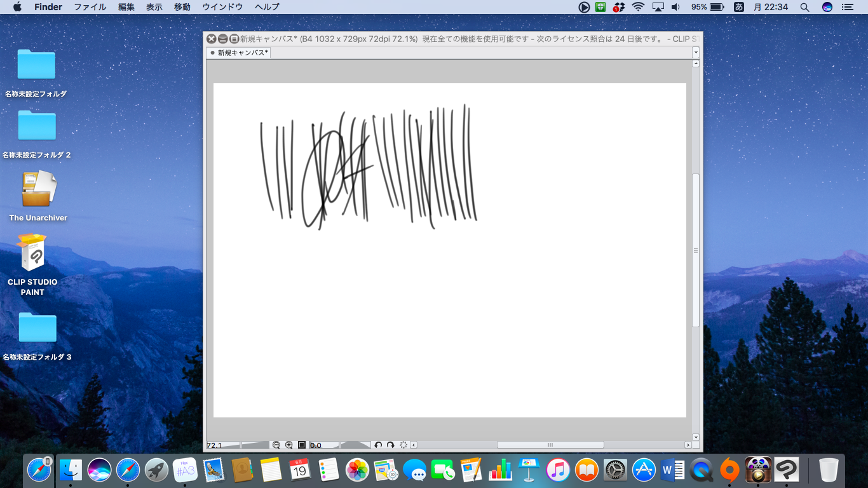Open the Notification Center list icon

point(847,7)
